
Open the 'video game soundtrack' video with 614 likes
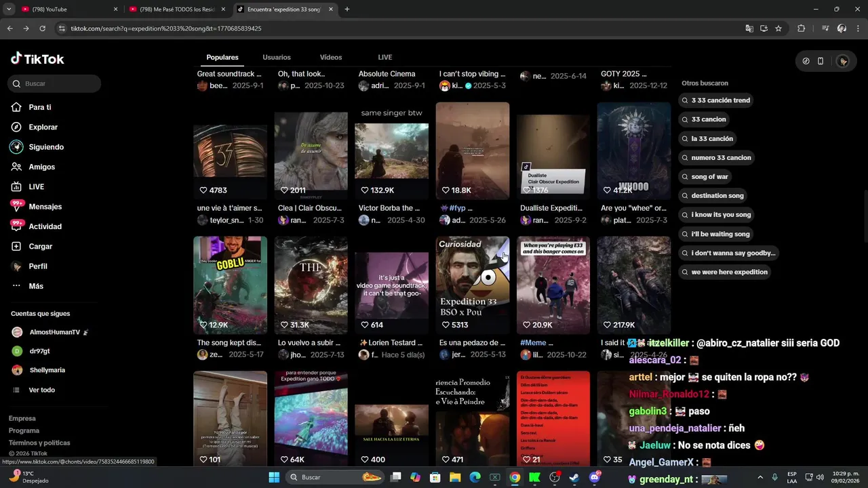click(391, 285)
